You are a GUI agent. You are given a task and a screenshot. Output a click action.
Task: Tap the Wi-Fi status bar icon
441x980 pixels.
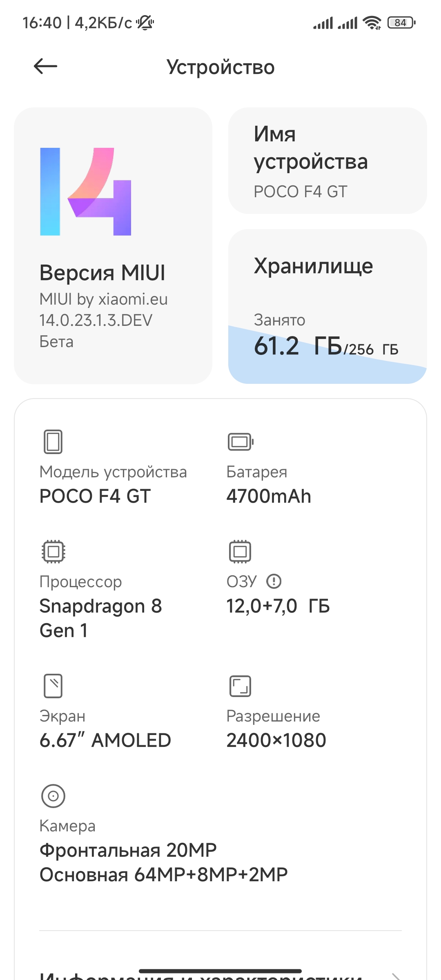pyautogui.click(x=372, y=23)
